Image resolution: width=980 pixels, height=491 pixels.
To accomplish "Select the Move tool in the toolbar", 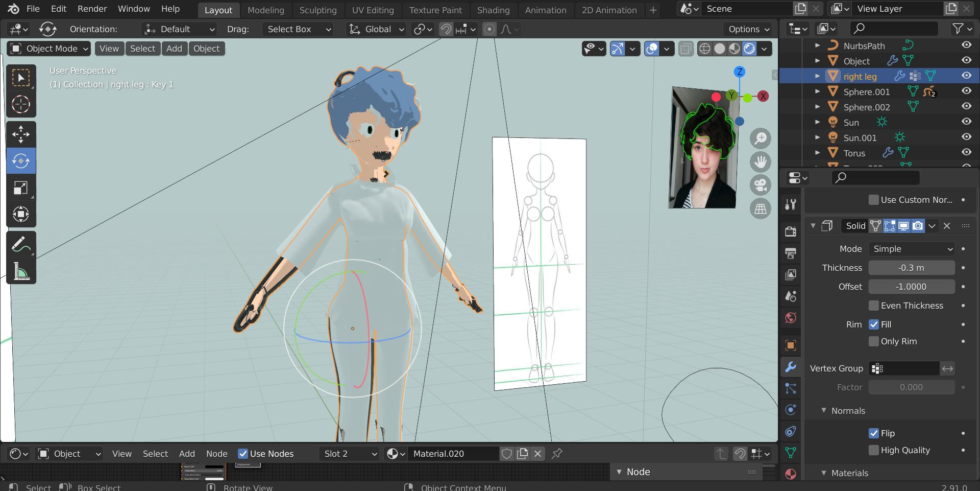I will click(x=20, y=134).
